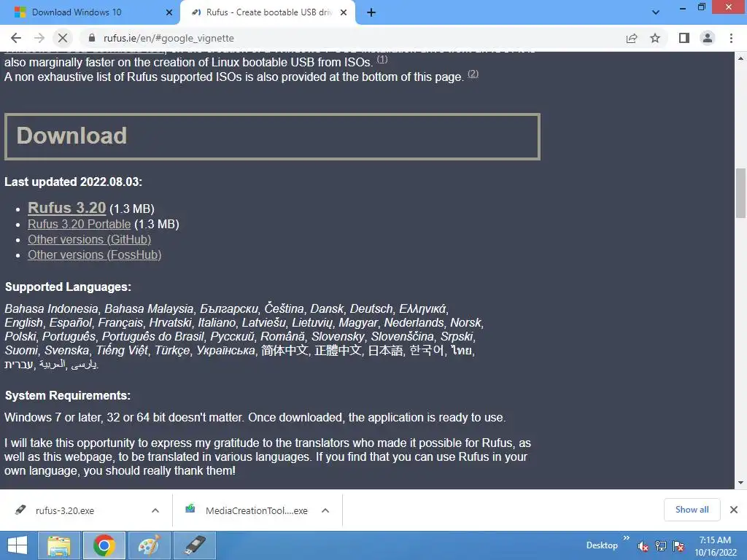Switch to Download Windows 10 tab

pyautogui.click(x=90, y=12)
